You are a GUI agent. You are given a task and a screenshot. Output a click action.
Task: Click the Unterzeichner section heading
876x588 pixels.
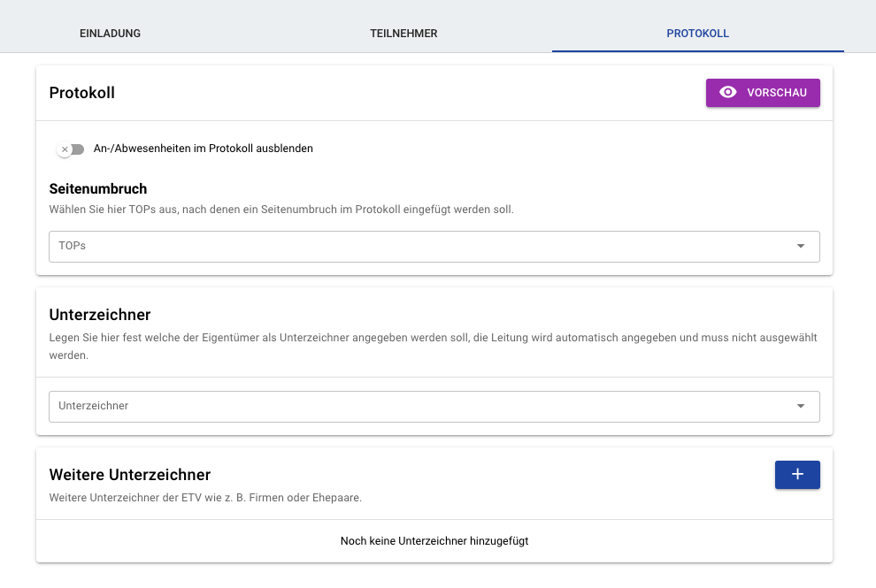click(100, 315)
